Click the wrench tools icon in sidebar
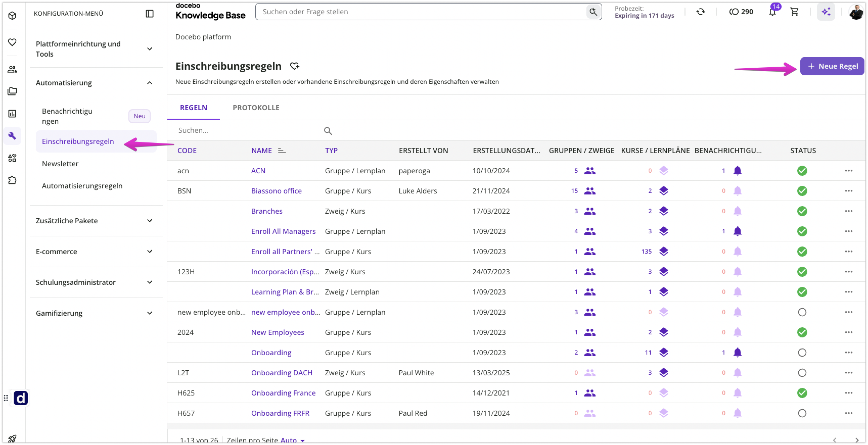The width and height of the screenshot is (868, 445). tap(12, 136)
